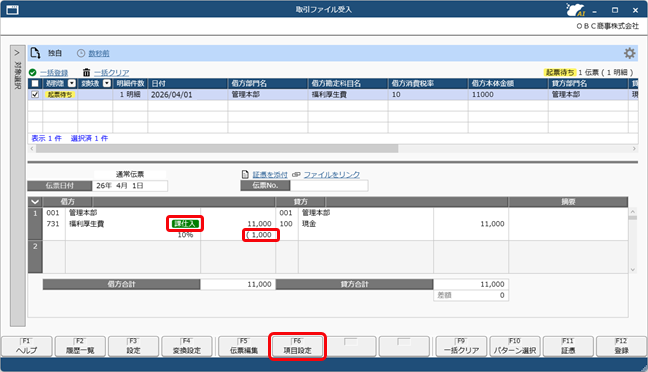Screen dimensions: 648x372
Task: Click the 摘要 column area header
Action: (x=568, y=202)
